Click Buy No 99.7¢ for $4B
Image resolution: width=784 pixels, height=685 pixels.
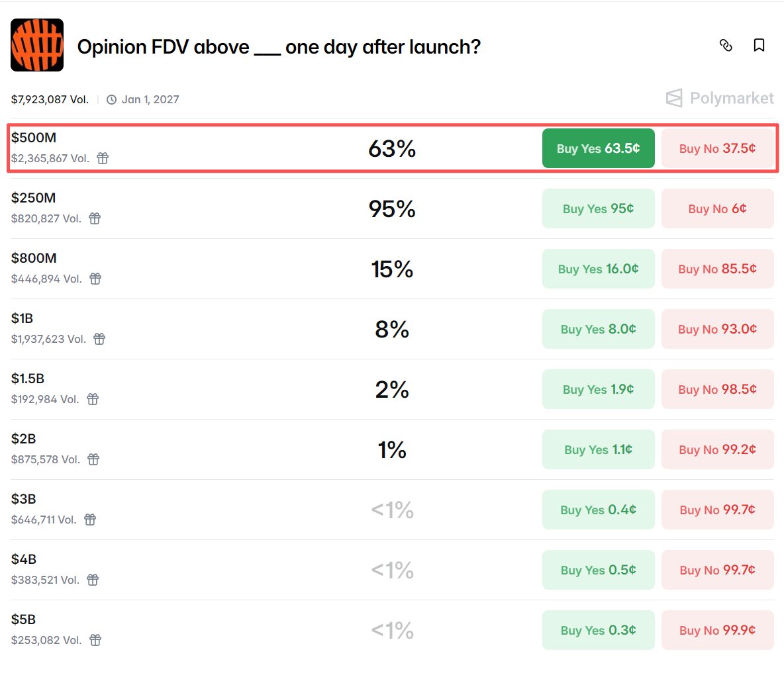pyautogui.click(x=717, y=570)
